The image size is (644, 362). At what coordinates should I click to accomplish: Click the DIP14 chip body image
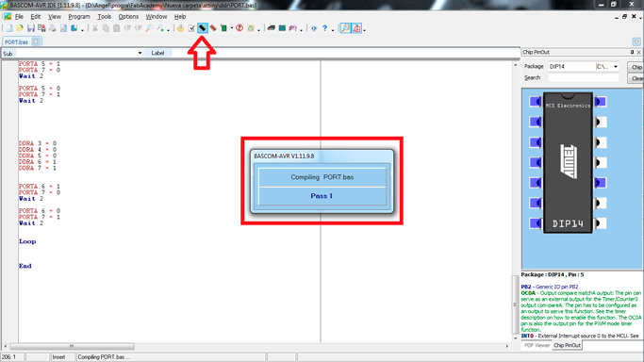(x=568, y=162)
